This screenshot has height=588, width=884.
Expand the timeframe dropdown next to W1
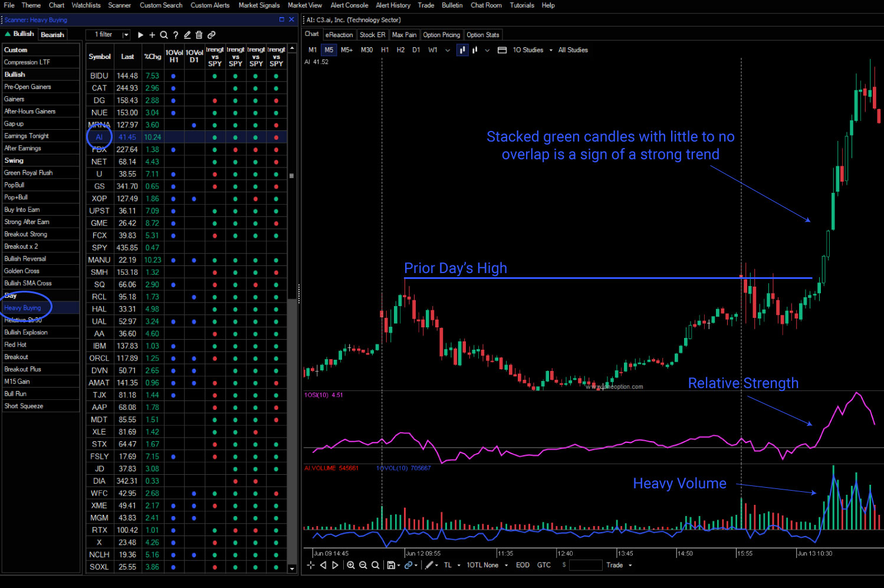[447, 50]
